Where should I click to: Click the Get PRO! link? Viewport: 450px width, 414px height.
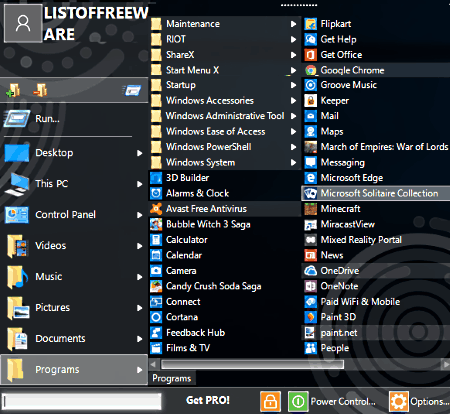(x=208, y=400)
